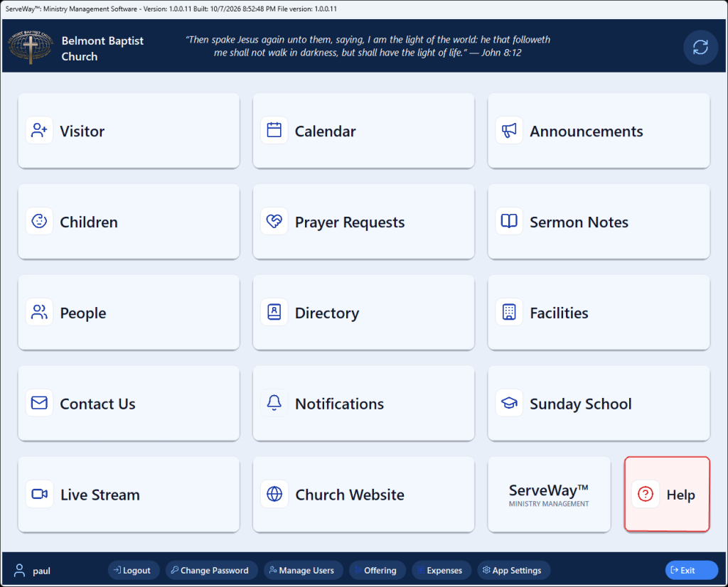Click the Live Stream video camera icon
The width and height of the screenshot is (728, 587).
(x=39, y=494)
